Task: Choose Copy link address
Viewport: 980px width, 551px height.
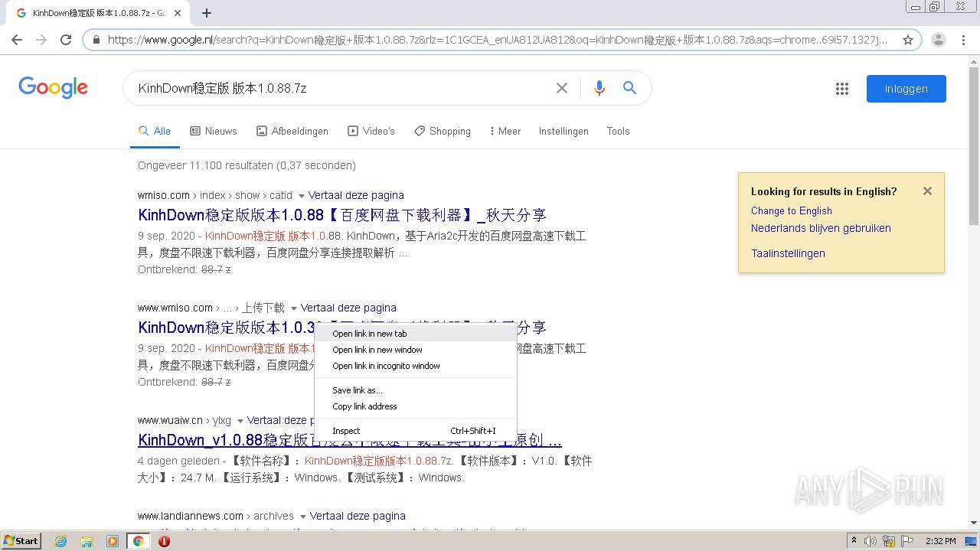Action: (416, 406)
